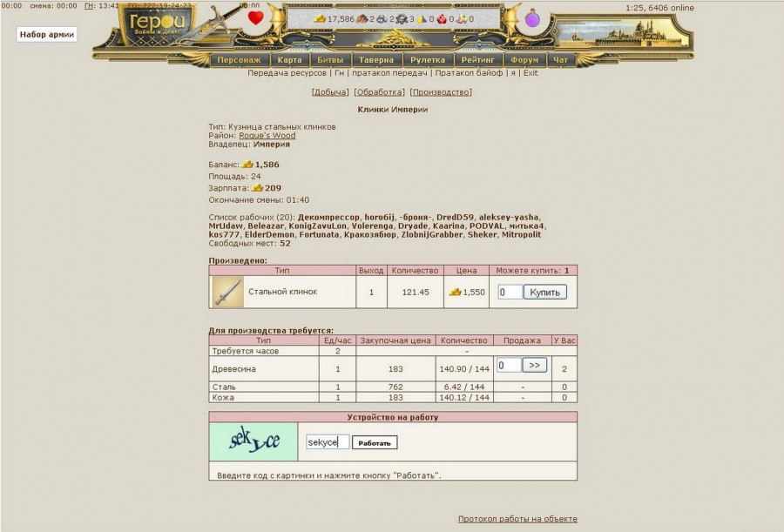
Task: Click the red crystal resource icon
Action: 442,19
